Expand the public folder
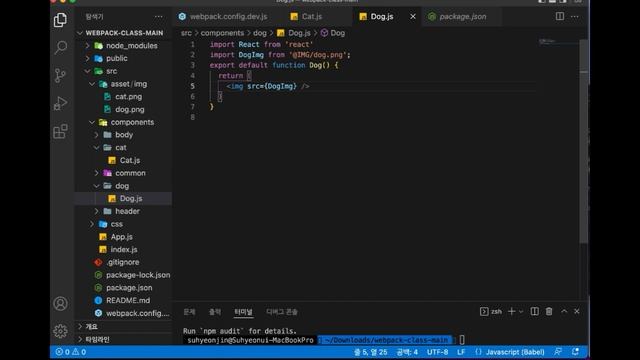 point(123,58)
